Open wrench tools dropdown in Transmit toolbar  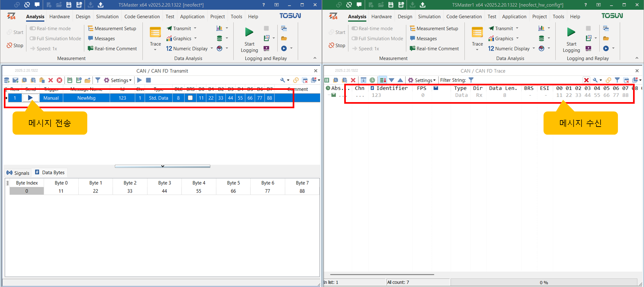(285, 80)
